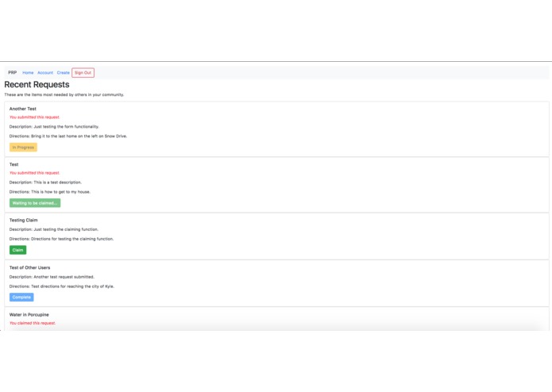Click the Snow Drive directions text
This screenshot has width=552, height=392.
pos(68,136)
